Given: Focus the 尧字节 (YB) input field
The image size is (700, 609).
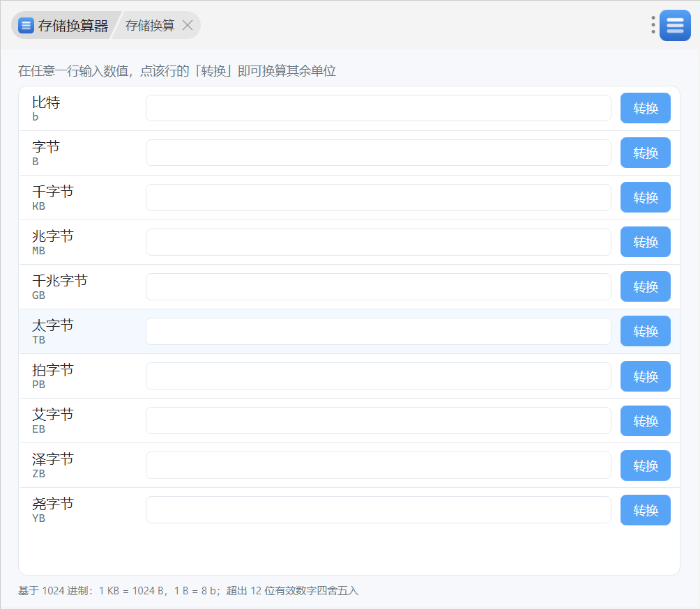Looking at the screenshot, I should pyautogui.click(x=378, y=509).
